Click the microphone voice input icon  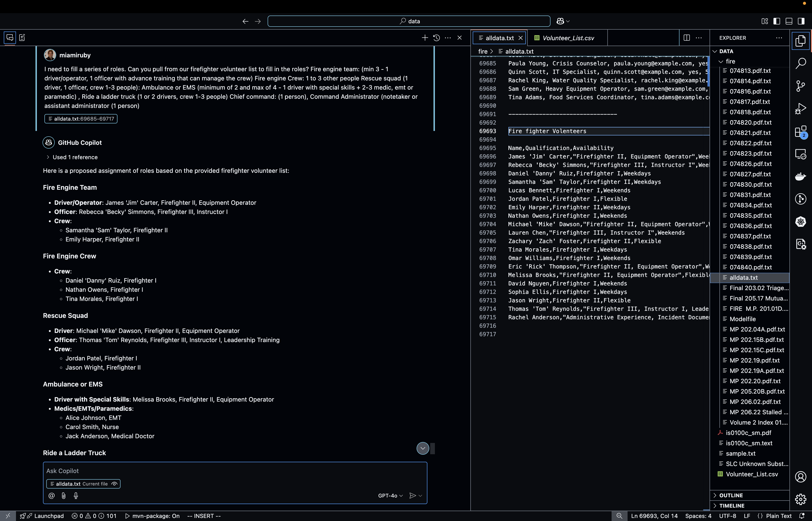[x=76, y=496]
